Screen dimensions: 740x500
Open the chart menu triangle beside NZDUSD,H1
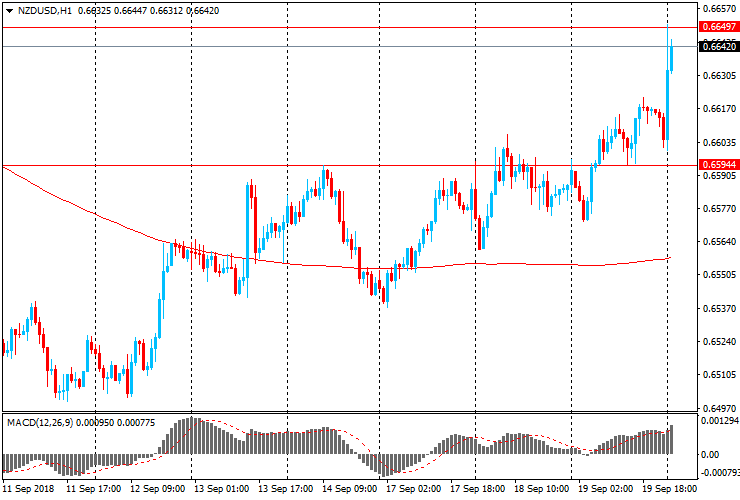coord(9,11)
